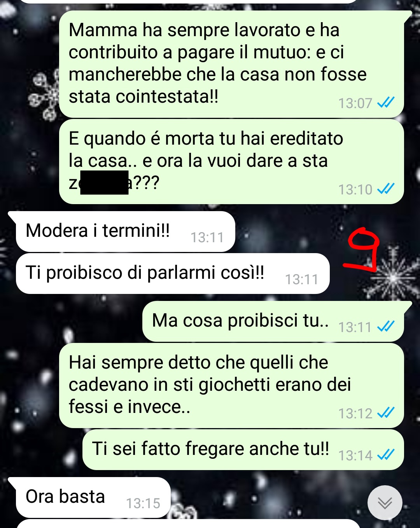
Task: Select message 'E quando é morta tu hai ereditato'
Action: 231,161
